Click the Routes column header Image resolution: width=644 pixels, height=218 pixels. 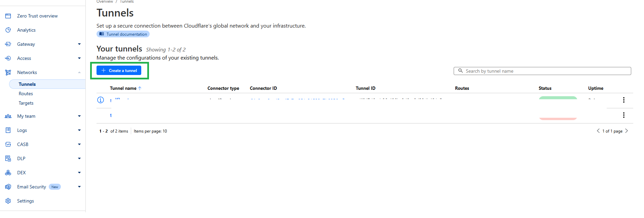pyautogui.click(x=462, y=88)
